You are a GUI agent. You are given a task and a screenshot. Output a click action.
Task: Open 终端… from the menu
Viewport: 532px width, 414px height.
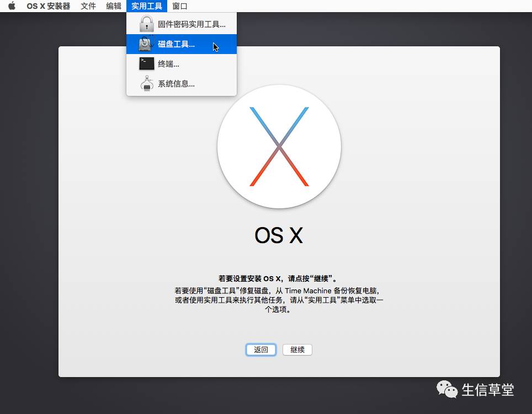(x=182, y=64)
